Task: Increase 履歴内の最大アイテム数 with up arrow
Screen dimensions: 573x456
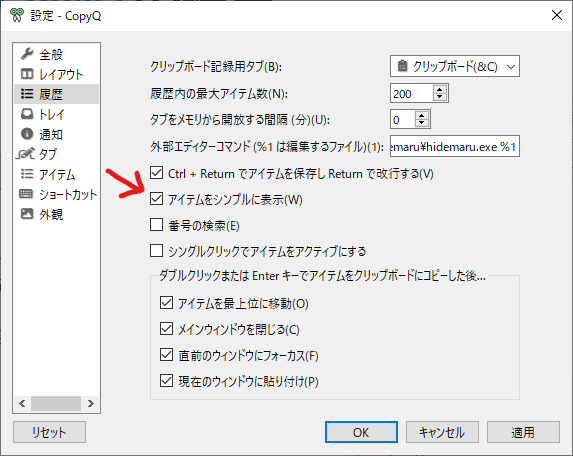Action: pyautogui.click(x=440, y=89)
